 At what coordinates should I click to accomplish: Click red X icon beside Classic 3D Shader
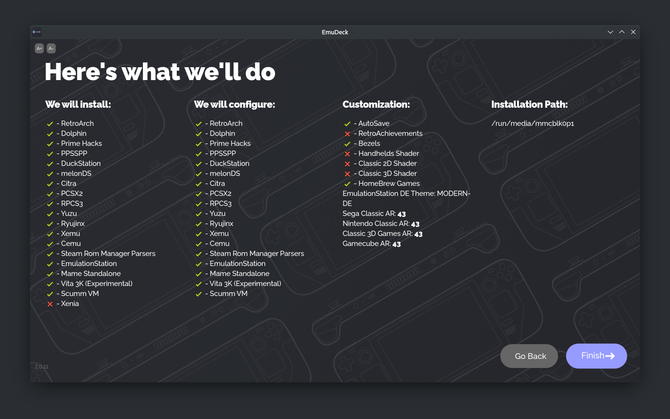[347, 174]
